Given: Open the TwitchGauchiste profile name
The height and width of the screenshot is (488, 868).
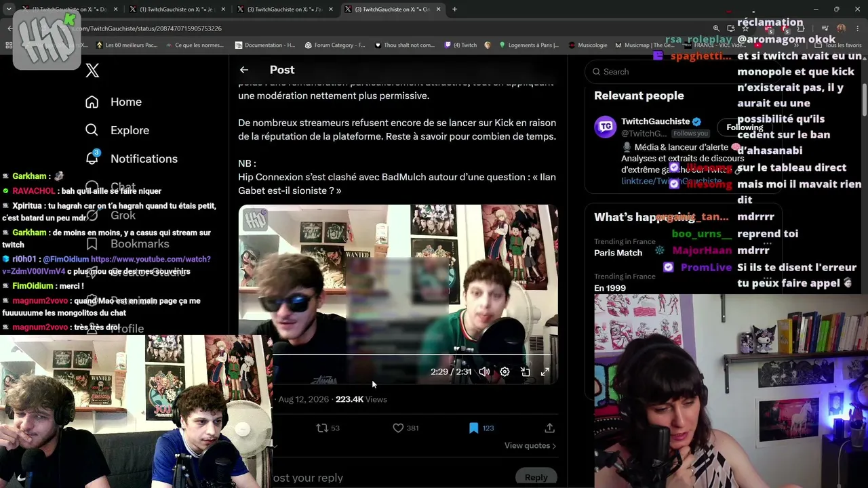Looking at the screenshot, I should [x=655, y=121].
